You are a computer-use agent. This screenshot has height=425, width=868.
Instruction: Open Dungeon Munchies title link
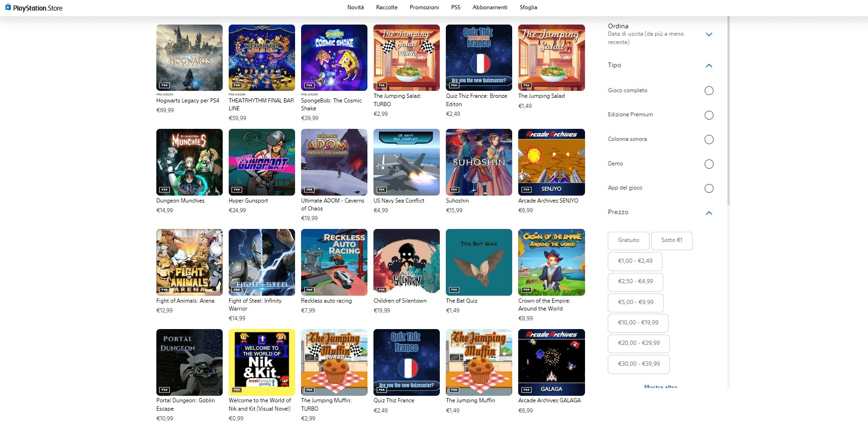(x=180, y=201)
